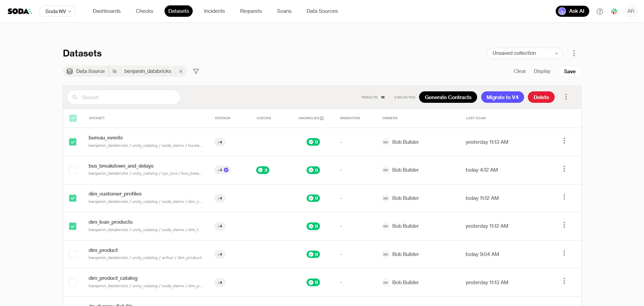Viewport: 644px width, 306px height.
Task: Remove the benjamin_databricks data source filter
Action: coord(181,71)
